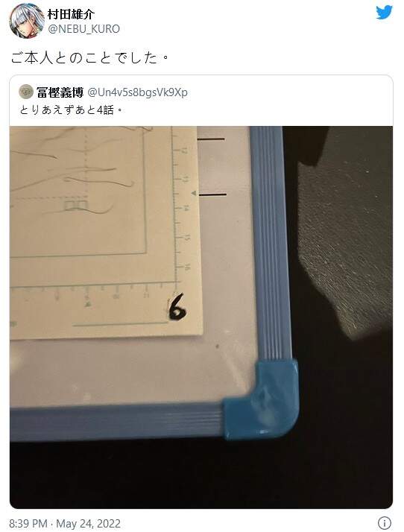Click the 8:39 PM timestamp
The image size is (404, 532).
pyautogui.click(x=28, y=524)
